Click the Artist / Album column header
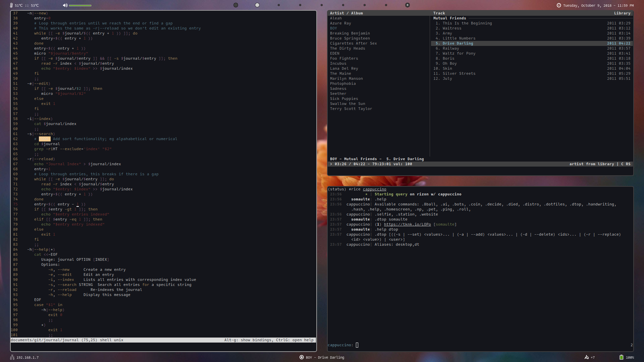 pyautogui.click(x=346, y=13)
